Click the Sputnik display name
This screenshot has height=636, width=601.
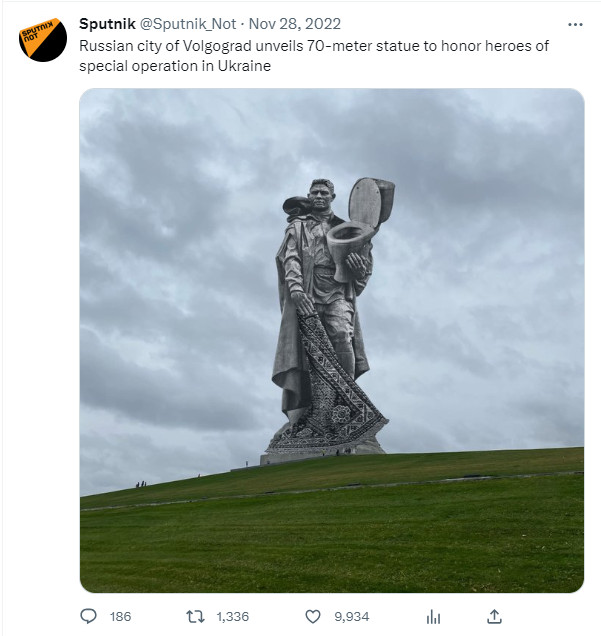[107, 24]
